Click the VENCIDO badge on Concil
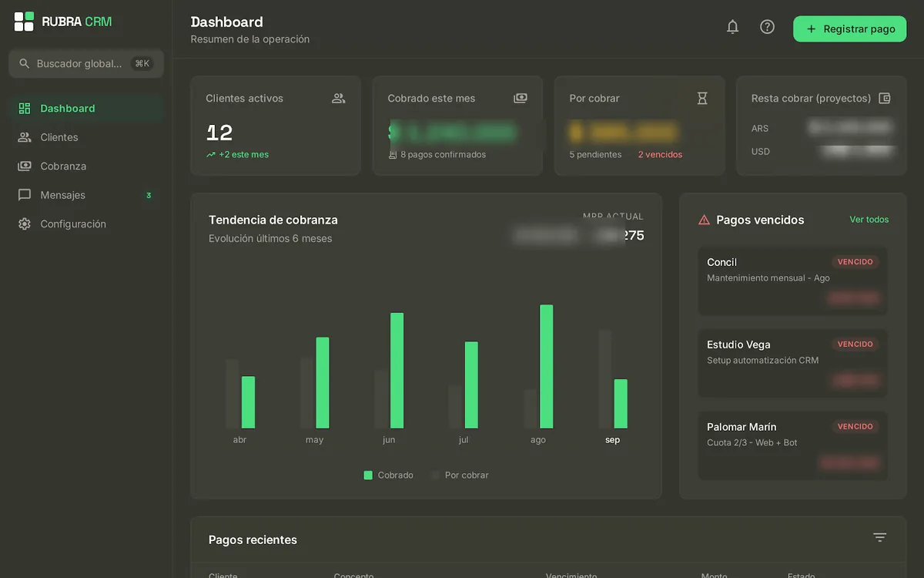 (x=855, y=262)
